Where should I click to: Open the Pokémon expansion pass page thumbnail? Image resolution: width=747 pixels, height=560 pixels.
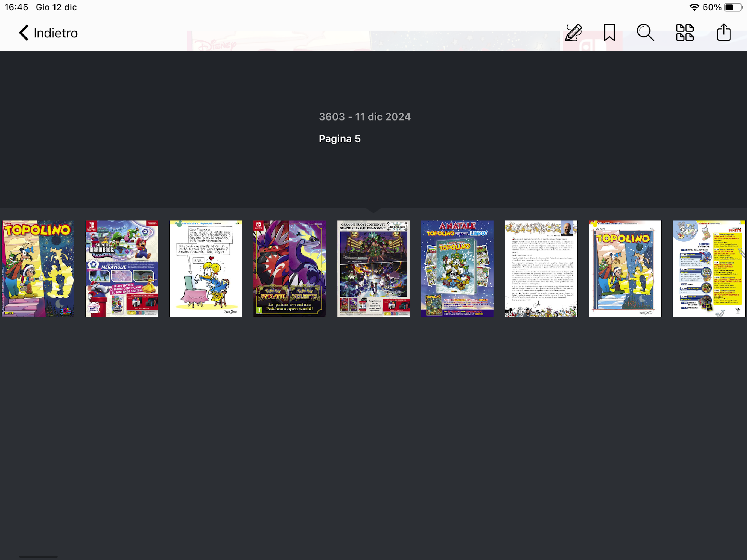373,269
